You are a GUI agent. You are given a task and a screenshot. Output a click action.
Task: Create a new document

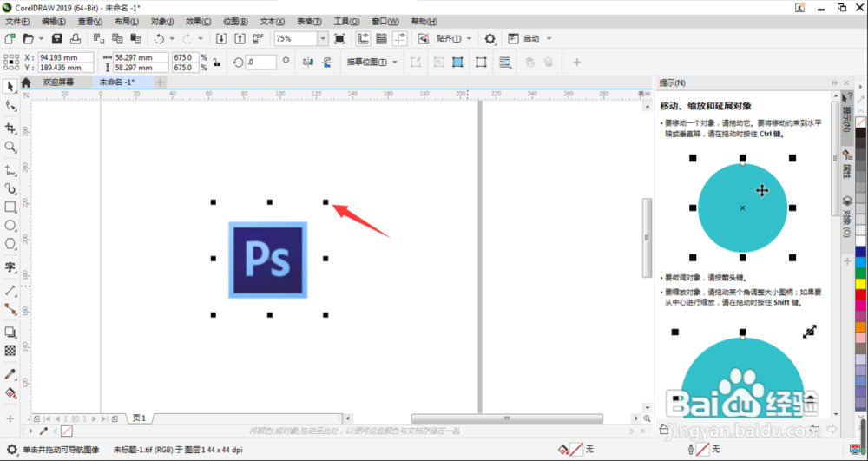click(x=10, y=39)
